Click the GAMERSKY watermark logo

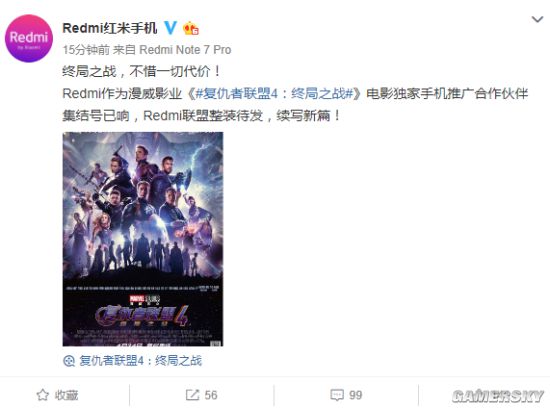click(497, 396)
